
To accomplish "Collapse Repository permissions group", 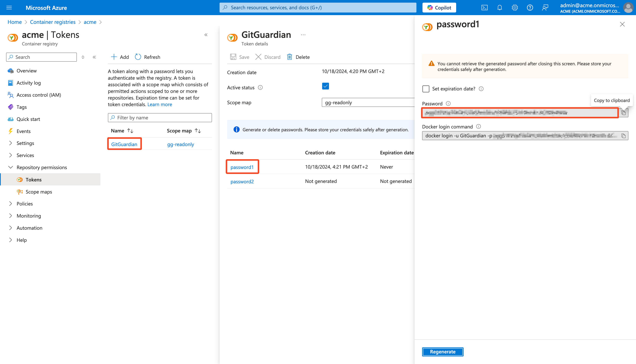I will click(42, 167).
